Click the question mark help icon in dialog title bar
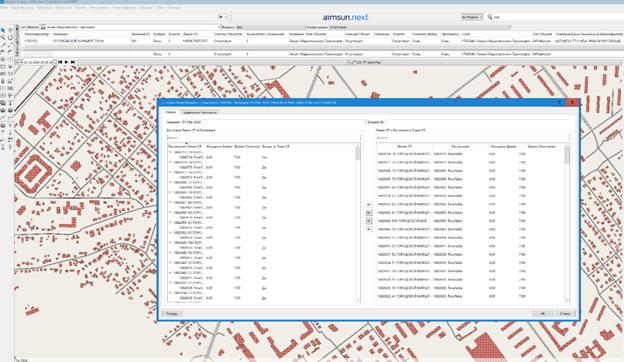 click(560, 102)
